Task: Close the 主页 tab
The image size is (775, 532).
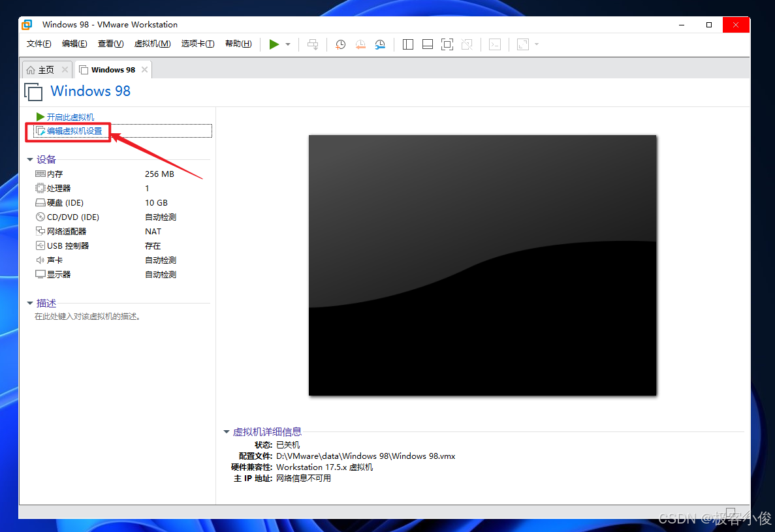Action: 65,70
